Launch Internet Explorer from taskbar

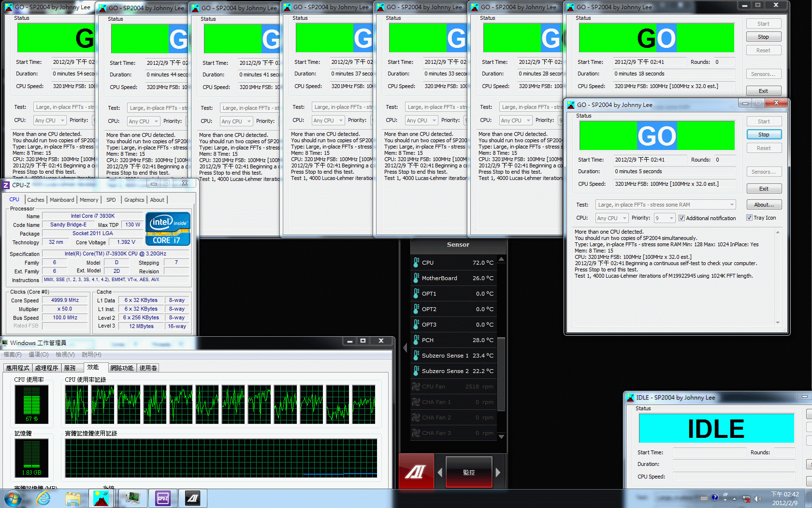coord(43,498)
